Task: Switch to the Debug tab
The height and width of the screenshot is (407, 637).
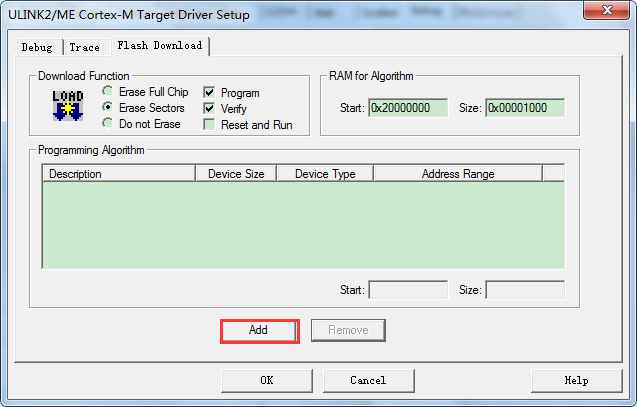Action: point(37,48)
